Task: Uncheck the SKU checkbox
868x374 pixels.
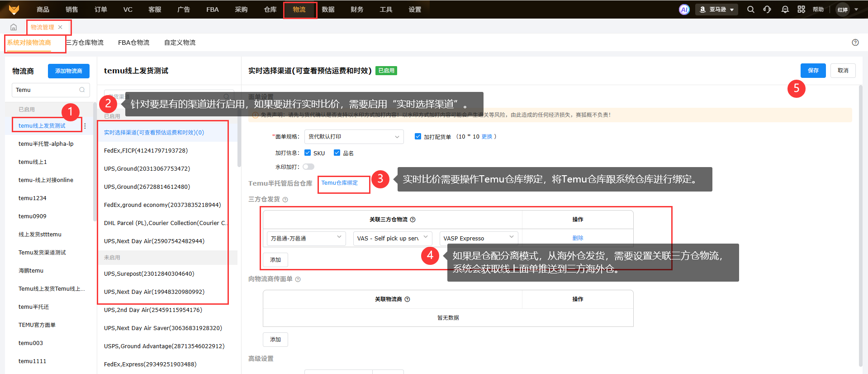Action: tap(308, 153)
